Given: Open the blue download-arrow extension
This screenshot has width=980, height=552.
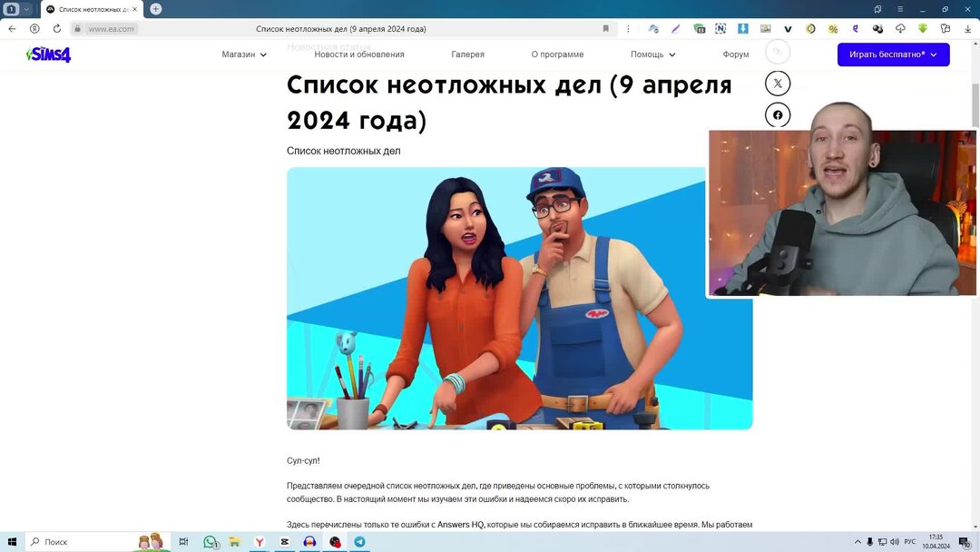Looking at the screenshot, I should 742,29.
